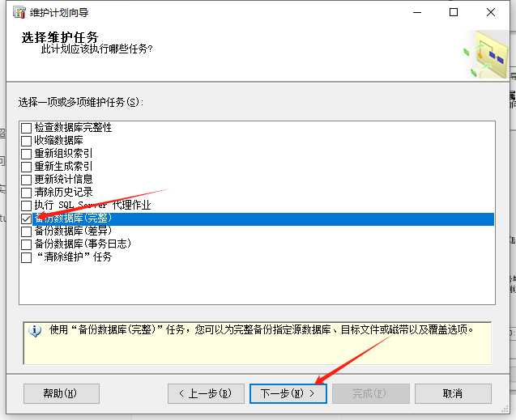Select the 备份数据库(事务日志) list item text
Image resolution: width=516 pixels, height=420 pixels.
[83, 244]
